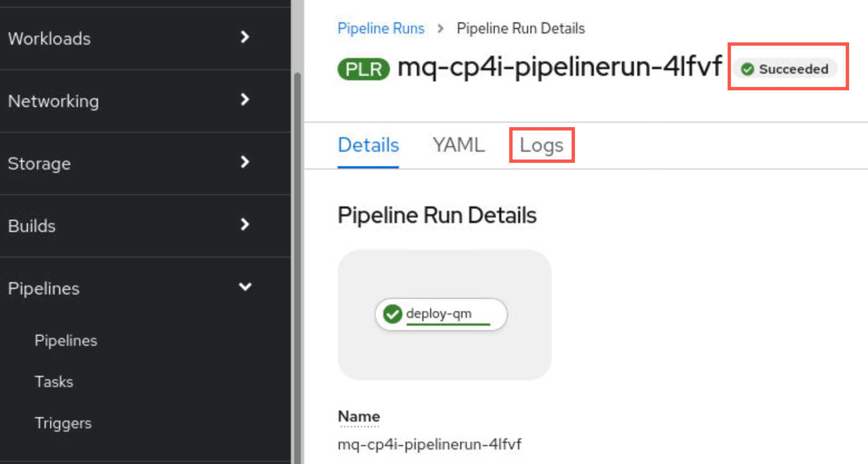Open the YAML tab

click(x=459, y=145)
